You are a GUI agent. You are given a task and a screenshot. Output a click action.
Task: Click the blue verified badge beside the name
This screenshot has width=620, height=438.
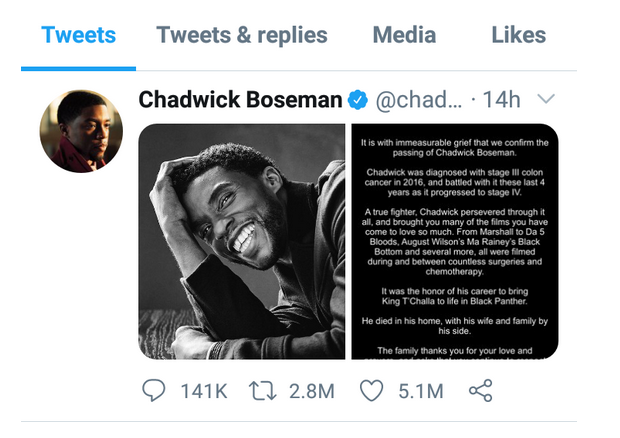pyautogui.click(x=358, y=100)
